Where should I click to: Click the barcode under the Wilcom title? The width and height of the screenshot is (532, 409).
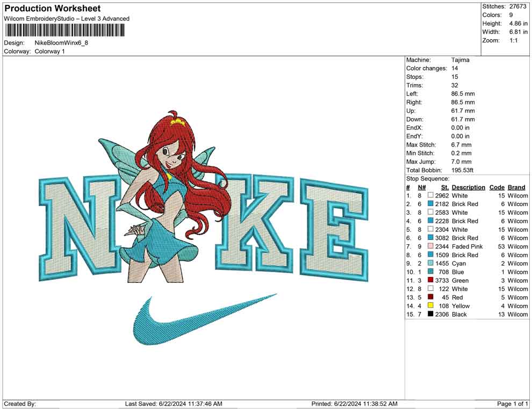tap(64, 31)
